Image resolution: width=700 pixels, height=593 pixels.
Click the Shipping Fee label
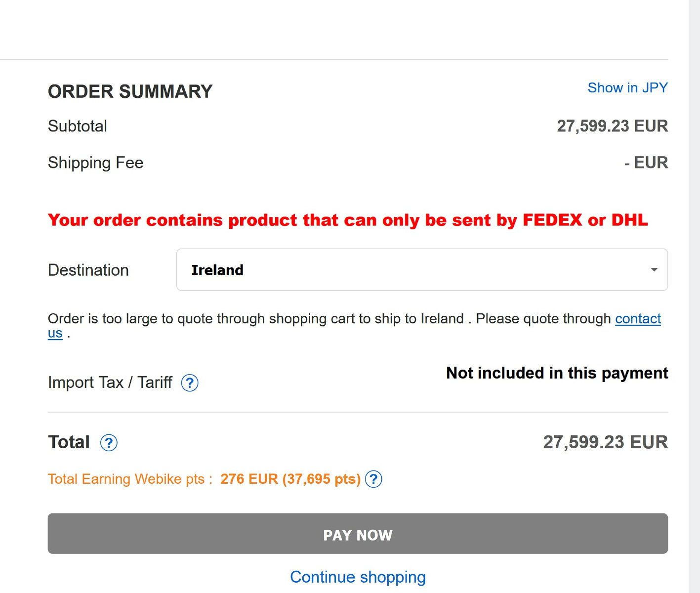(95, 163)
